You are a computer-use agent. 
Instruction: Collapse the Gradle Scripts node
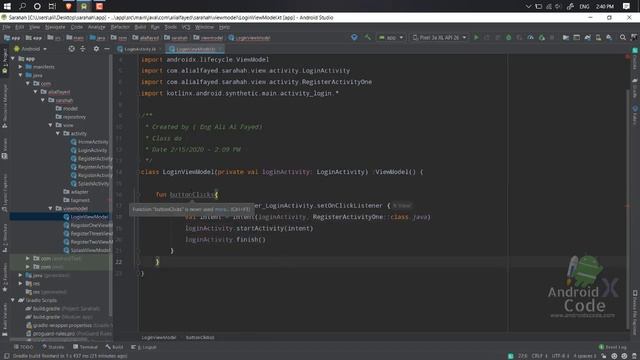coord(13,300)
